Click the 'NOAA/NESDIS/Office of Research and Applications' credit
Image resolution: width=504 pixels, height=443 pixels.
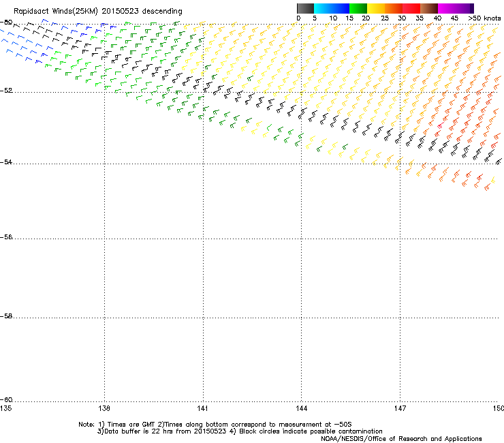pos(401,439)
